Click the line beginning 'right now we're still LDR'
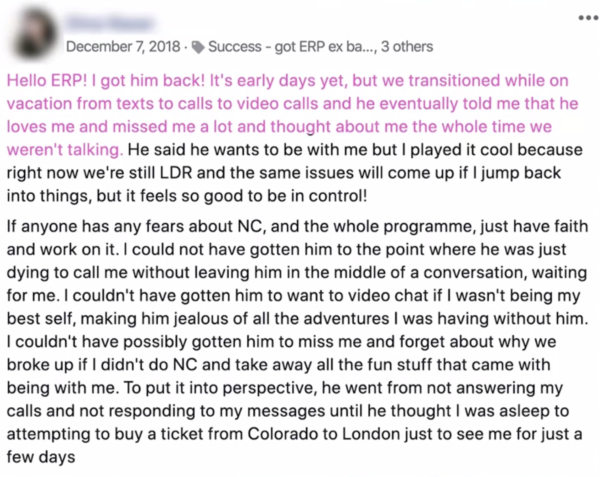This screenshot has height=477, width=600. pyautogui.click(x=284, y=173)
